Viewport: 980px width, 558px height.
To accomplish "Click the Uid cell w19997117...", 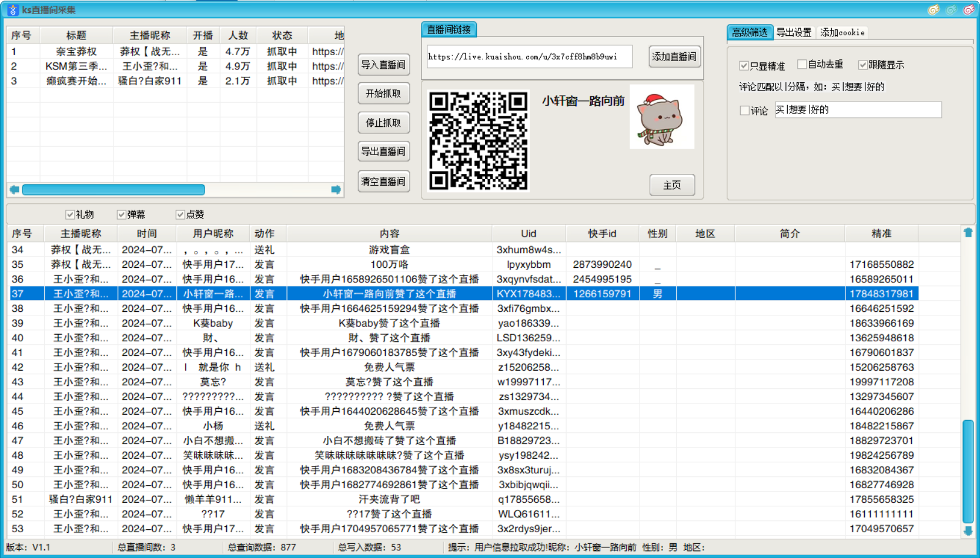I will 529,382.
